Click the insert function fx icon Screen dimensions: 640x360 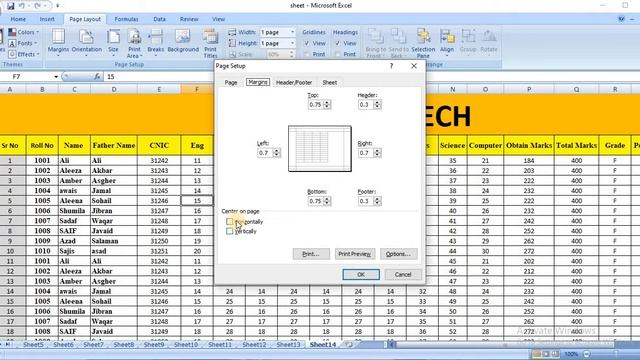point(97,76)
